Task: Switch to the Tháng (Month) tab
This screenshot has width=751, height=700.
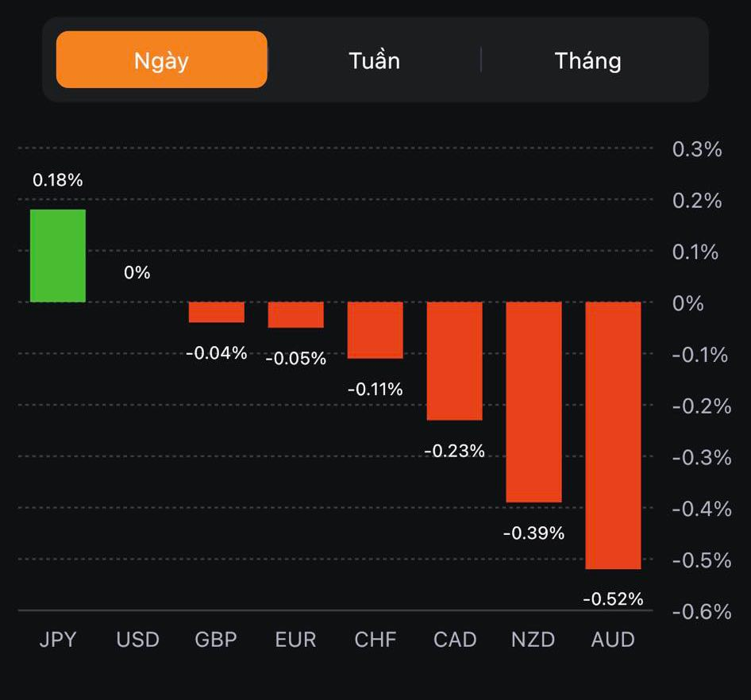Action: pos(587,60)
